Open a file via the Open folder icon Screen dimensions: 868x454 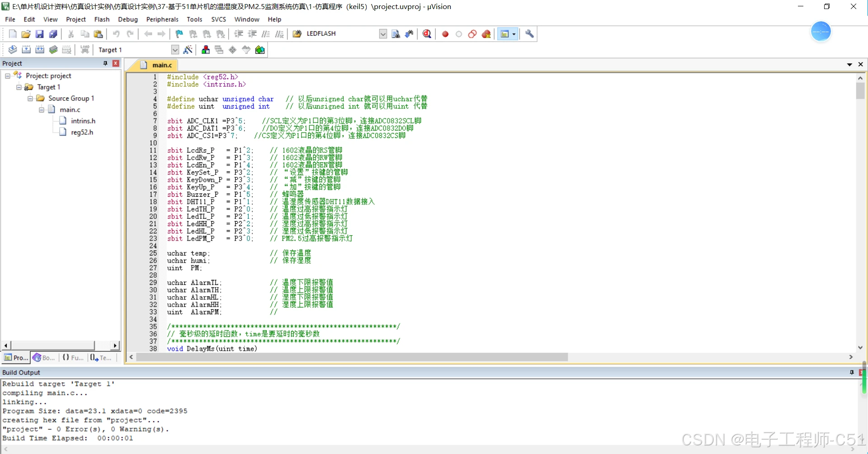[26, 34]
